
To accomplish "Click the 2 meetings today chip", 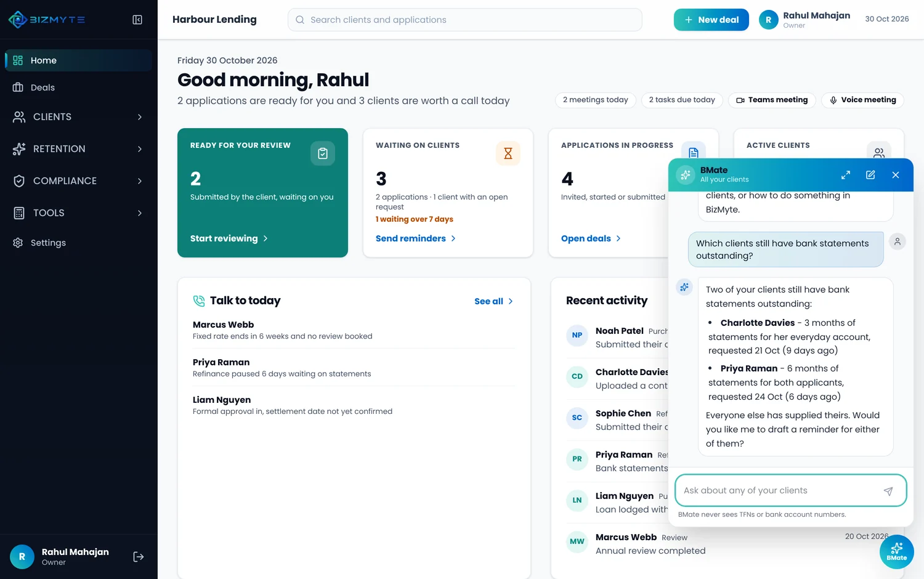I will coord(595,100).
